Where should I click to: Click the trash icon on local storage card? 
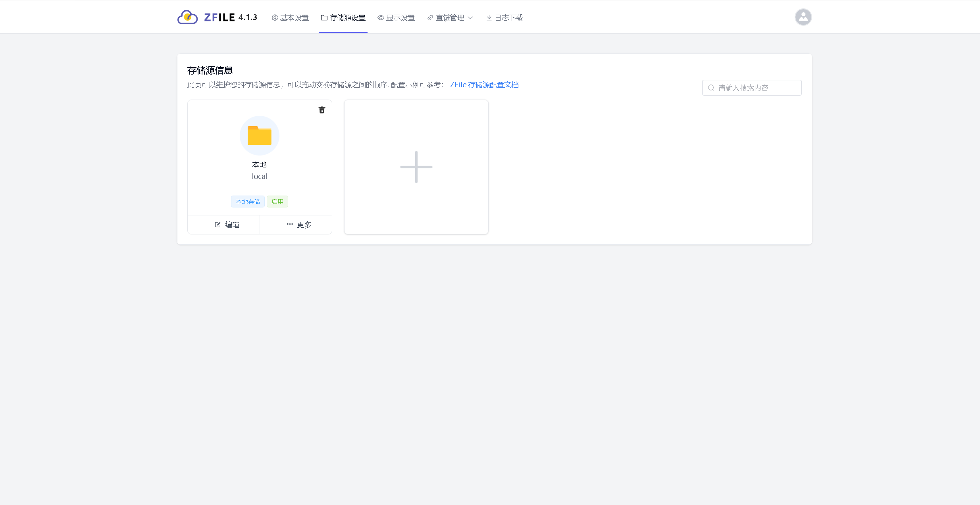click(x=322, y=110)
